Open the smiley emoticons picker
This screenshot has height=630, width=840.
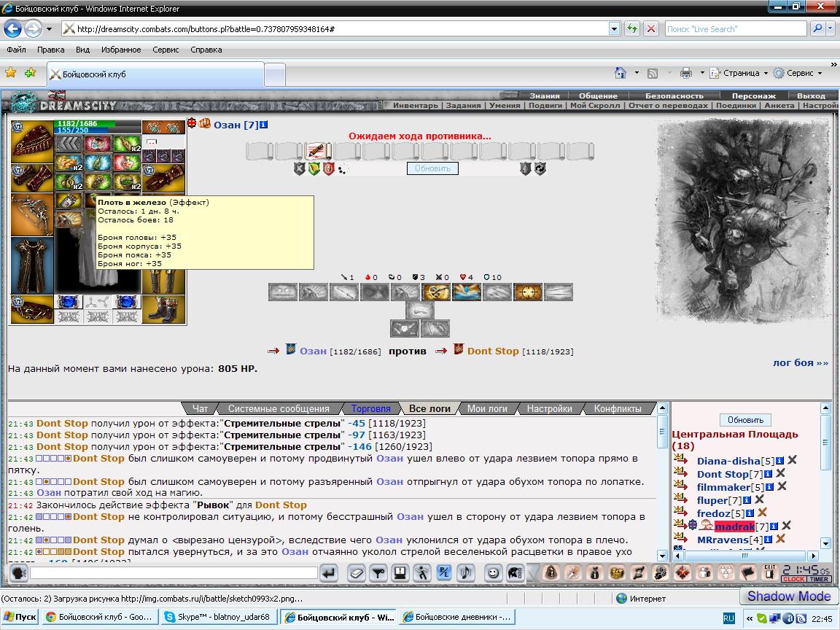[493, 573]
